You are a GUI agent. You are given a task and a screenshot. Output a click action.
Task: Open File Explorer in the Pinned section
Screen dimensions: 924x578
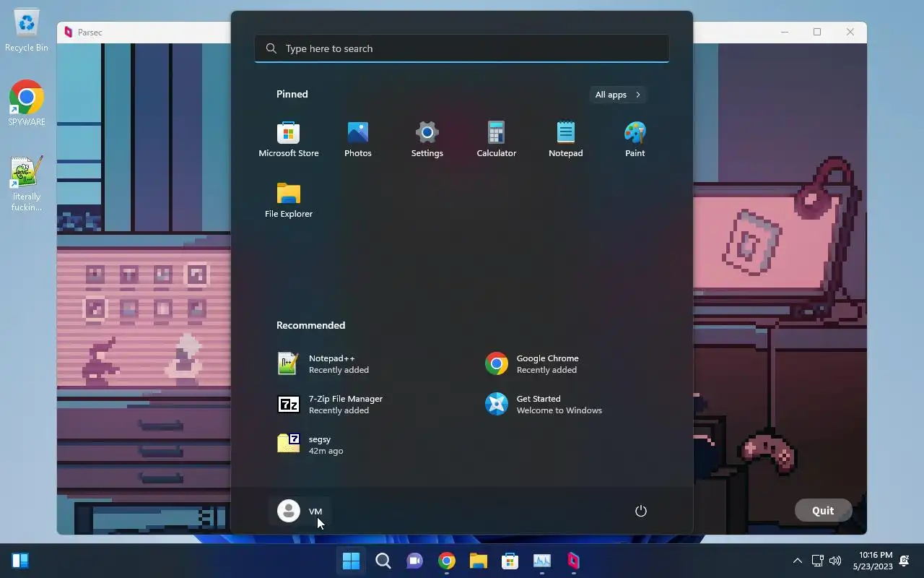coord(289,200)
